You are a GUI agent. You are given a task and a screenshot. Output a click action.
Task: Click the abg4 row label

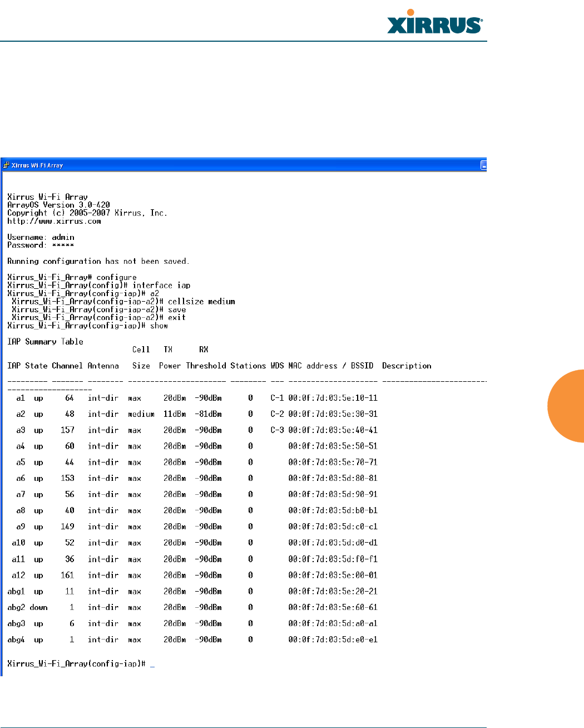16,640
